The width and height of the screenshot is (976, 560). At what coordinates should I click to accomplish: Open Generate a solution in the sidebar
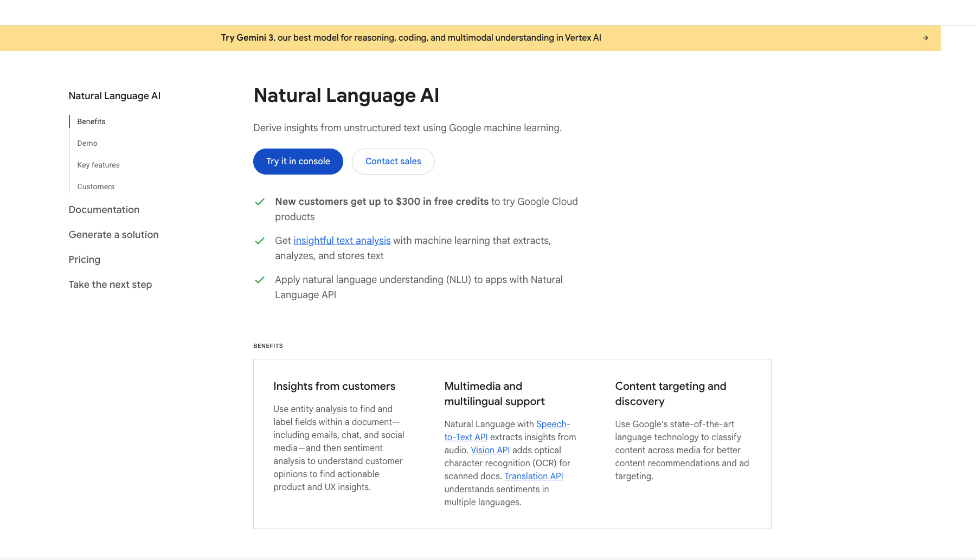point(114,235)
